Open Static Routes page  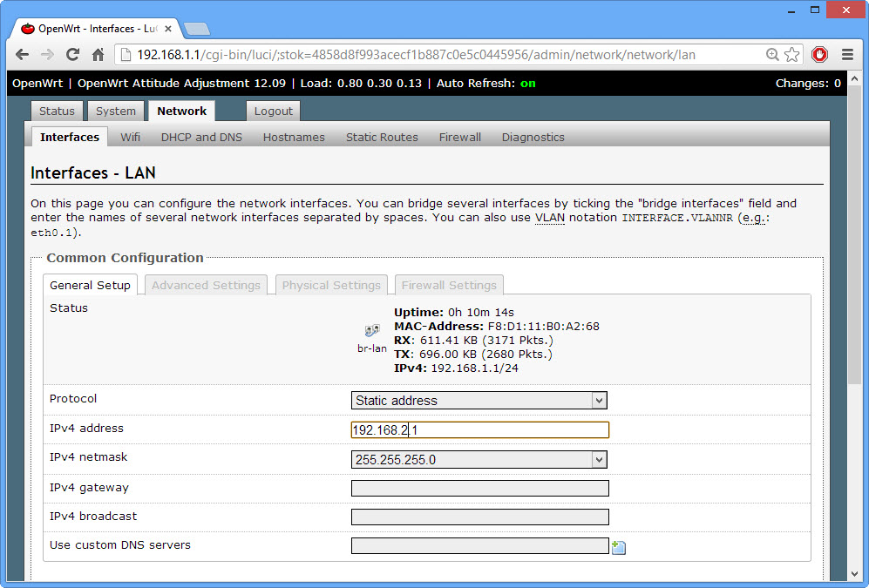(382, 138)
